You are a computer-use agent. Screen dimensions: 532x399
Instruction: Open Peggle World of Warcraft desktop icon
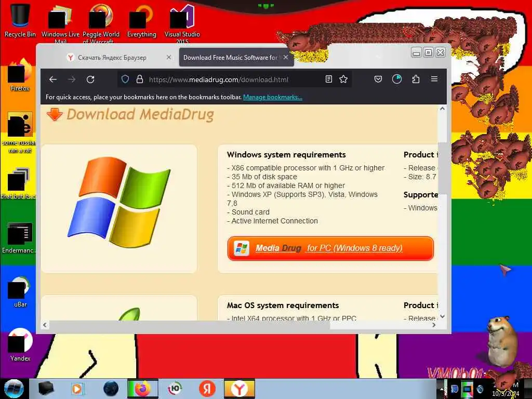pos(101,23)
